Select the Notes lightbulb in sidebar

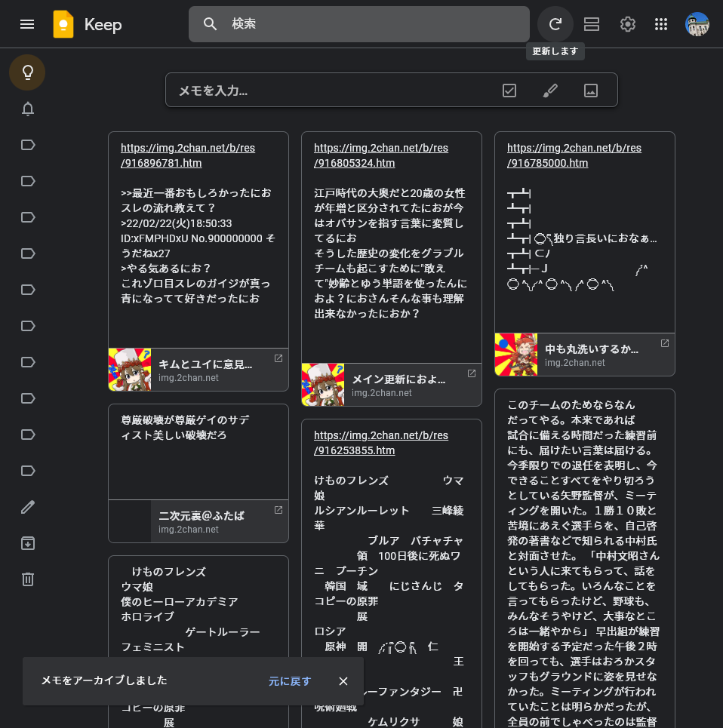pos(27,72)
